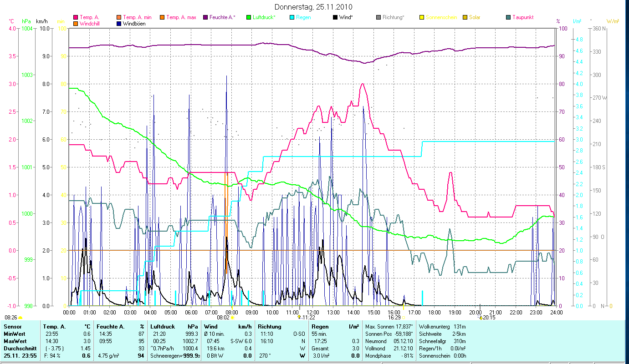Click the Luftdruck column header in table
Image resolution: width=629 pixels, height=364 pixels.
coord(164,327)
